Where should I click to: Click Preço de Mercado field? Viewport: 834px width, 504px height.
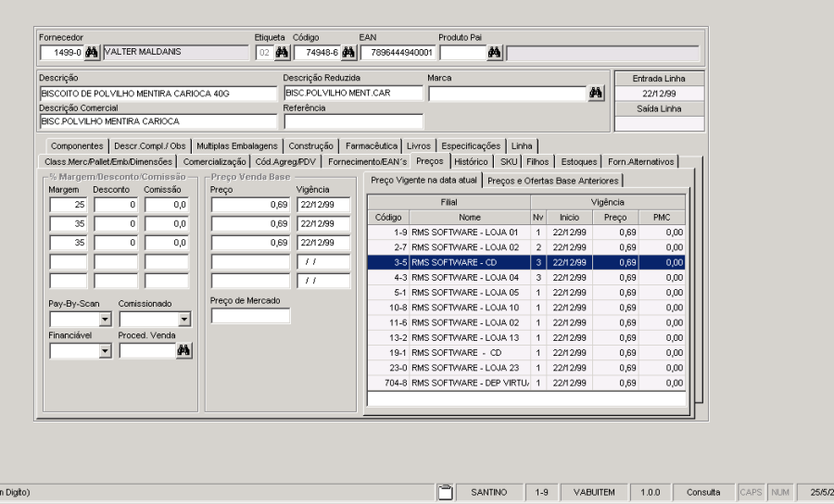point(250,316)
